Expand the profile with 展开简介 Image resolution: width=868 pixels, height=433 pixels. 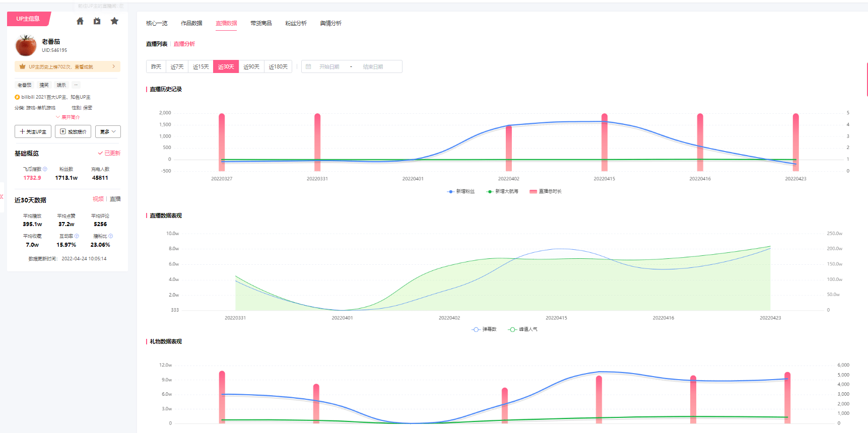point(68,117)
